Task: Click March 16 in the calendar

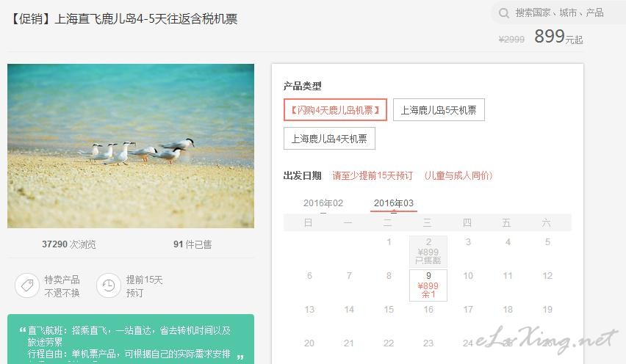Action: click(x=428, y=310)
